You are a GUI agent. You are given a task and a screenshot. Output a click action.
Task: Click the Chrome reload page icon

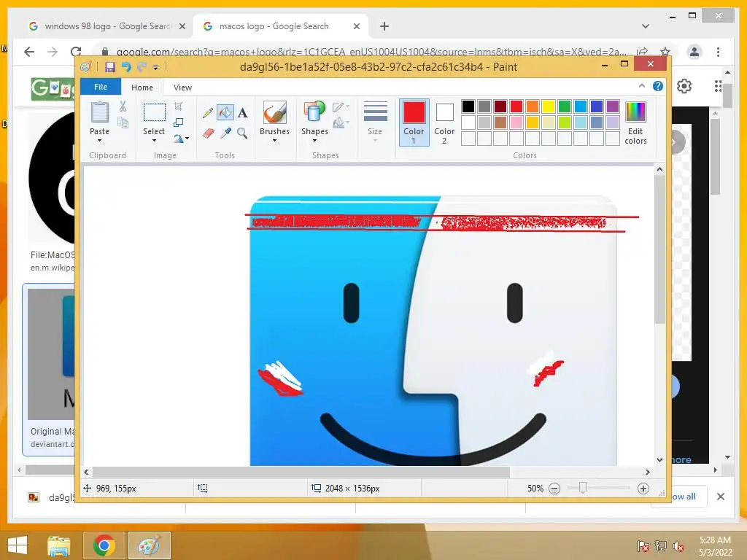coord(76,52)
